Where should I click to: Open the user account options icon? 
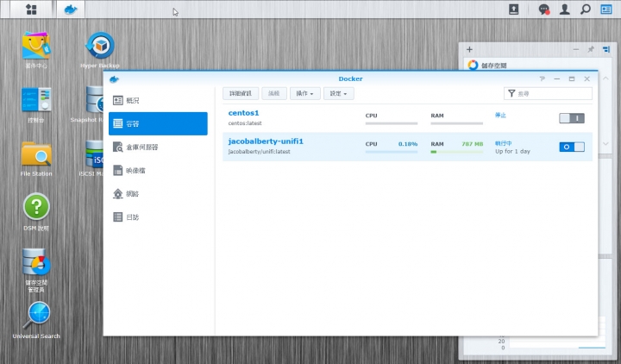click(x=564, y=9)
